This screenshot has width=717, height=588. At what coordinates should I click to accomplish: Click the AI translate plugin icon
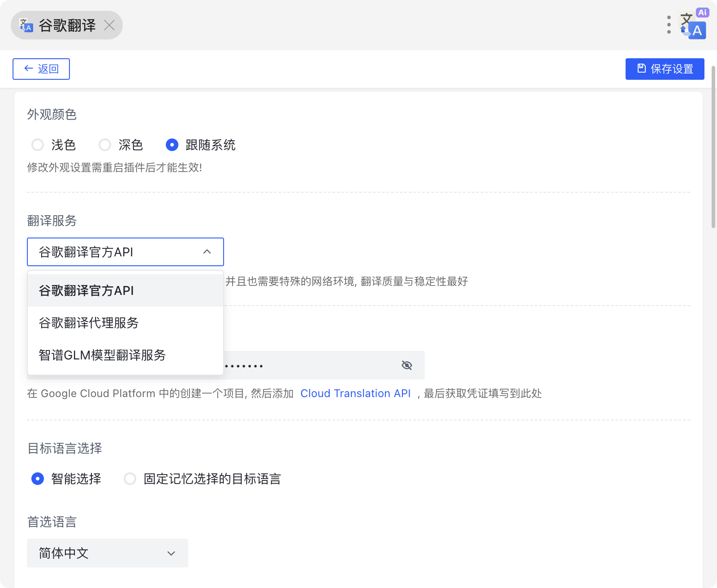pyautogui.click(x=694, y=24)
